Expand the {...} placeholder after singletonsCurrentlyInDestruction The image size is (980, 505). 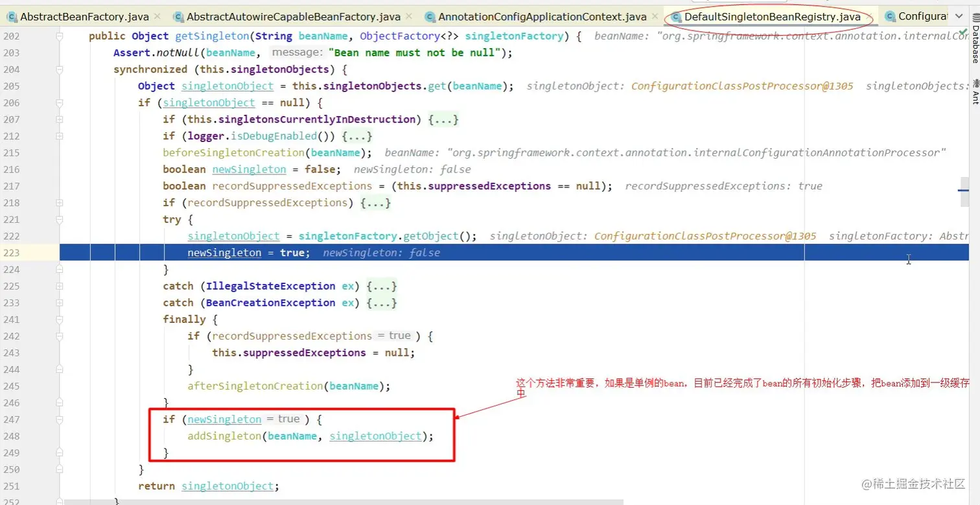[x=443, y=119]
